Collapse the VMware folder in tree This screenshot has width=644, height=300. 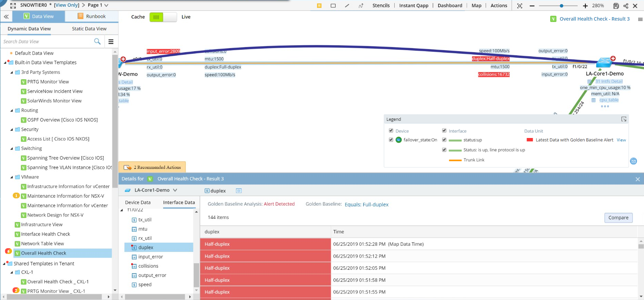click(x=12, y=177)
